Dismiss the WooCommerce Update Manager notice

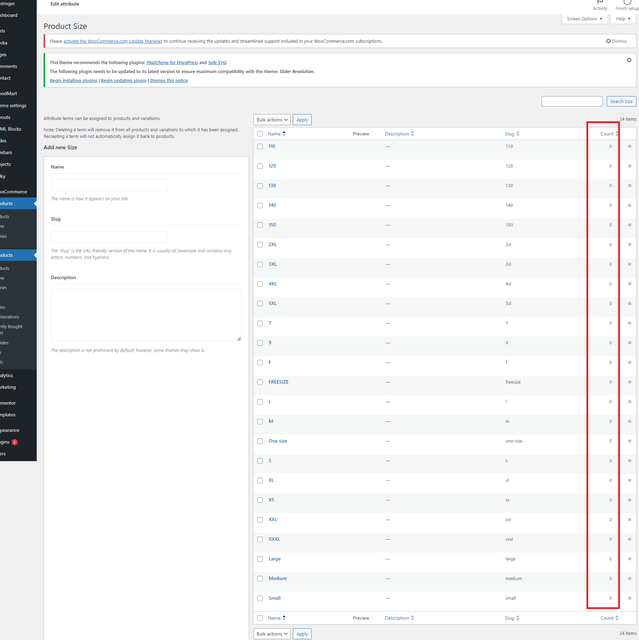click(x=616, y=41)
